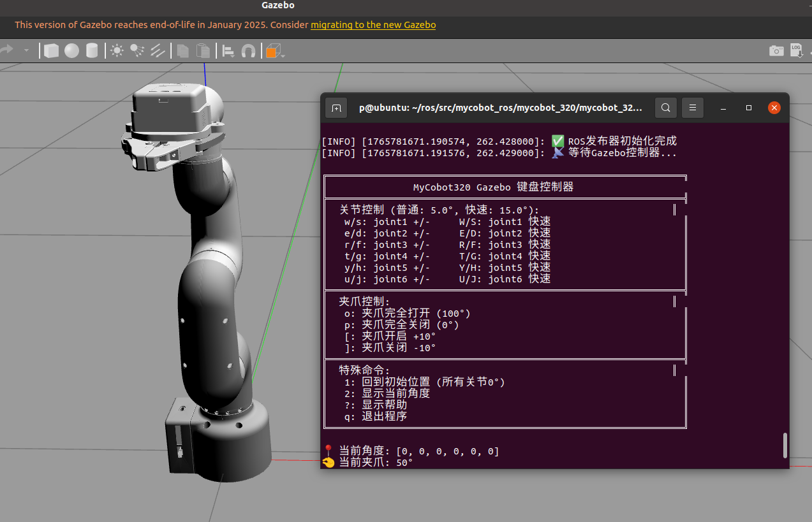
Task: Add a spot light to scene
Action: 137,50
